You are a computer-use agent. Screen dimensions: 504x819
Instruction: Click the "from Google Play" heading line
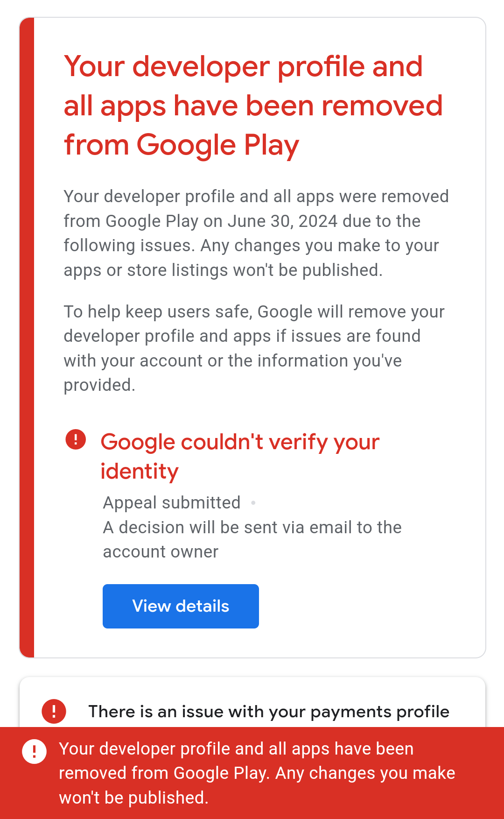click(181, 145)
